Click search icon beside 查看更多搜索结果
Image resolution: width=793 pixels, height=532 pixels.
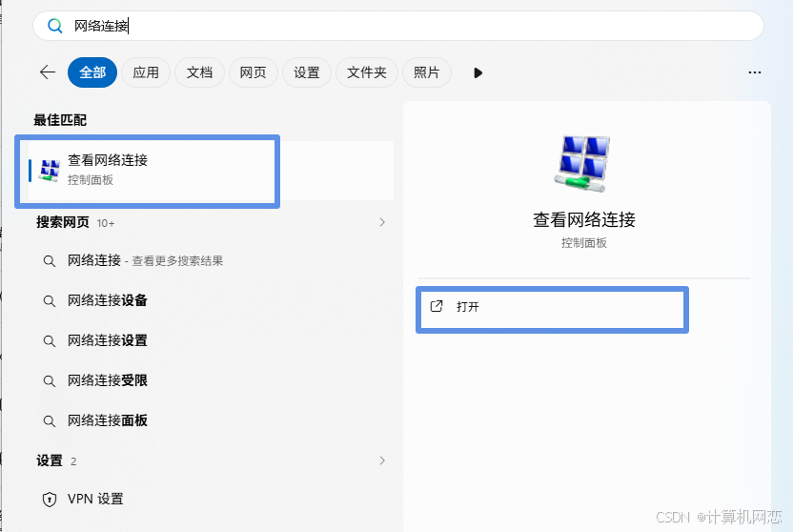point(49,261)
